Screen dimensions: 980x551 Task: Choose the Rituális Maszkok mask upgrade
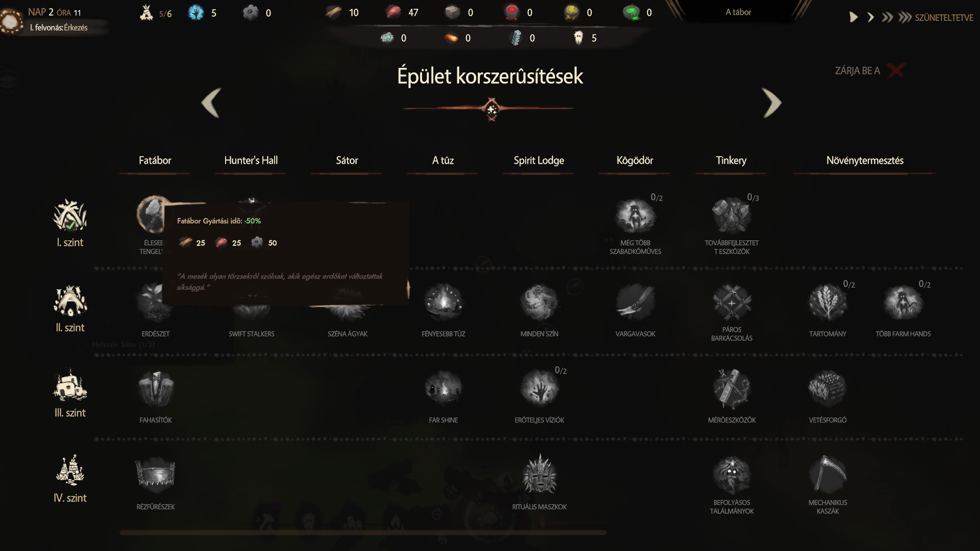(540, 474)
